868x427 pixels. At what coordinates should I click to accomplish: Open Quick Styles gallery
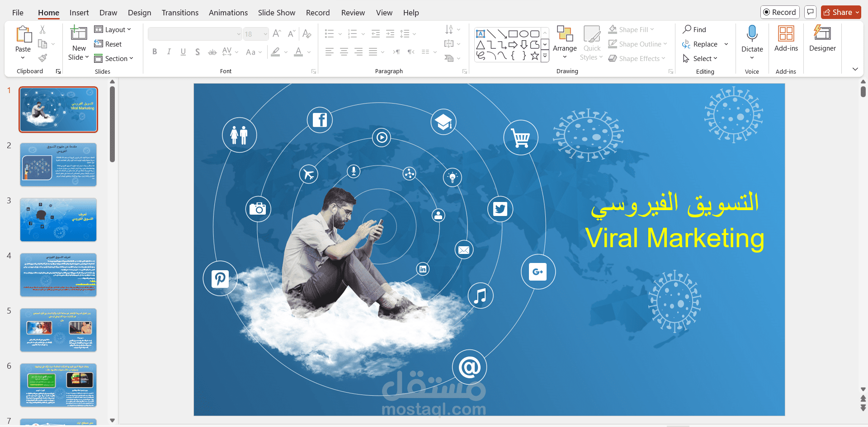coord(592,43)
